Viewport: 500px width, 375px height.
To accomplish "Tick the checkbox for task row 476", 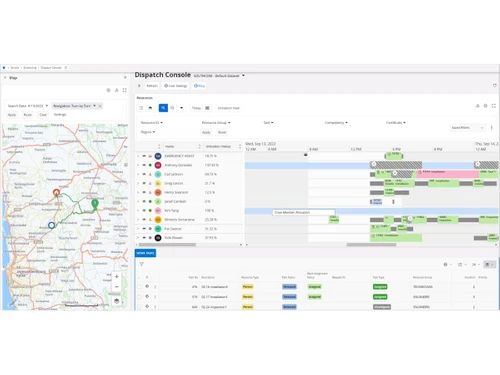I will pyautogui.click(x=139, y=287).
